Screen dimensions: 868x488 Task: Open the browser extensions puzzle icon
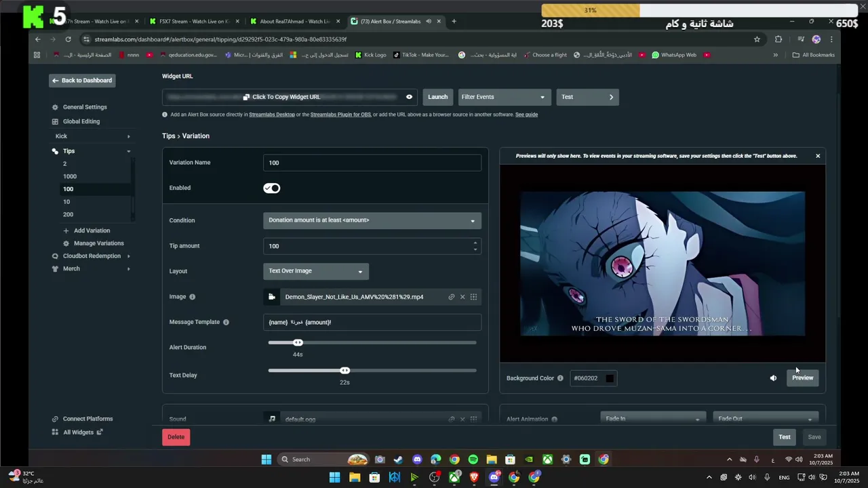pyautogui.click(x=778, y=39)
